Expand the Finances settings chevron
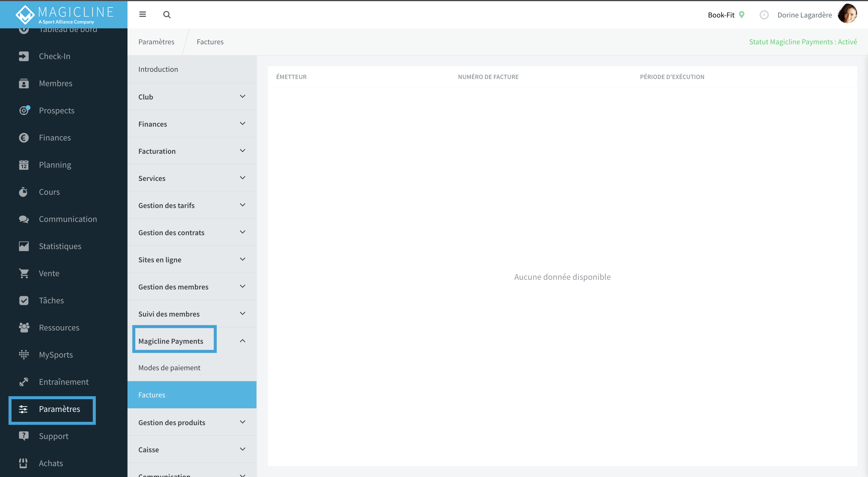 point(242,123)
